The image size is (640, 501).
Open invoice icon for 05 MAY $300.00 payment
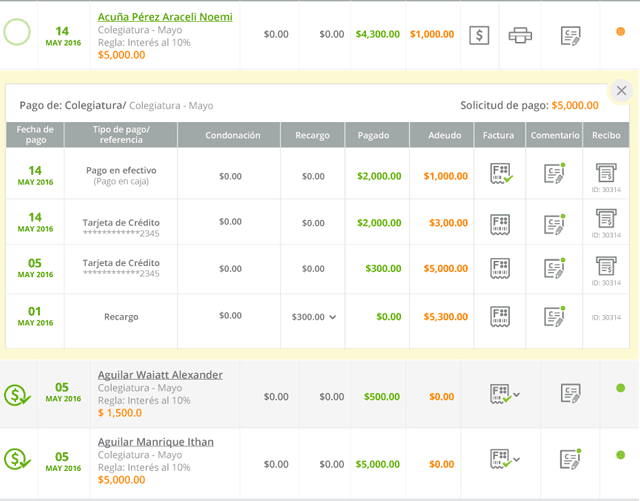click(500, 268)
